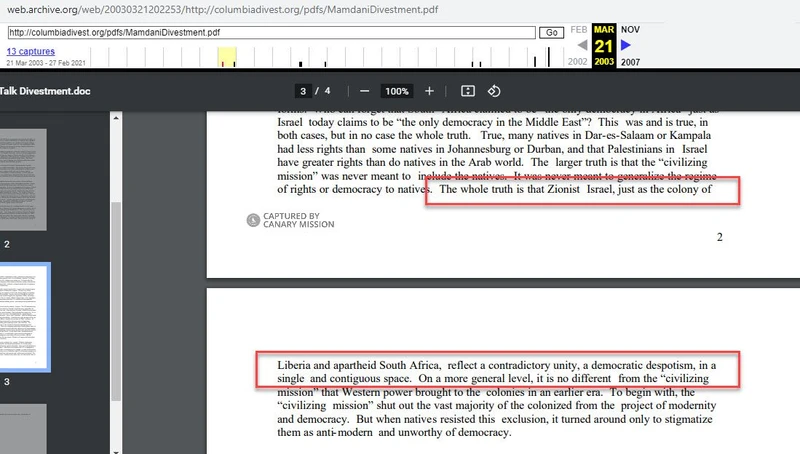Open page 4 thumbnail in sidebar
The image size is (800, 454).
(x=23, y=428)
